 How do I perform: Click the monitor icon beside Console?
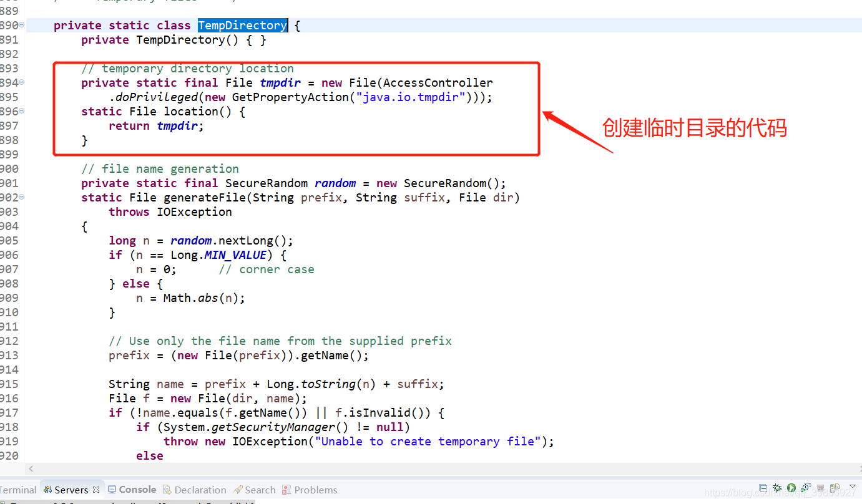pos(112,490)
